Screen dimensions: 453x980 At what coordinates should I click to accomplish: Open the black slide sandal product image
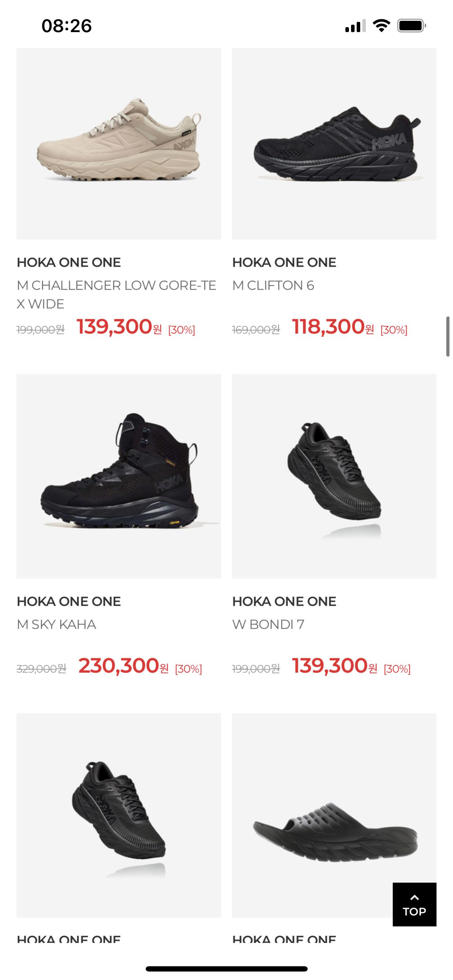334,815
